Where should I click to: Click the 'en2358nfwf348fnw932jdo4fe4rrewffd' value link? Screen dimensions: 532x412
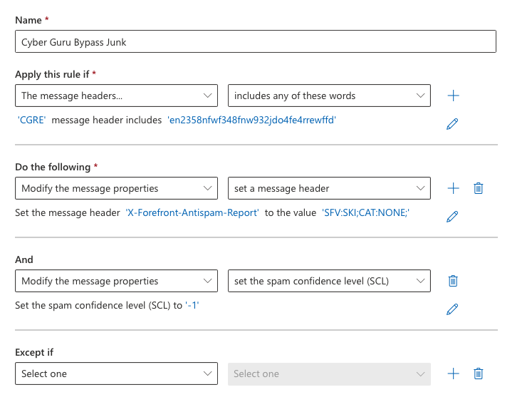(x=251, y=120)
